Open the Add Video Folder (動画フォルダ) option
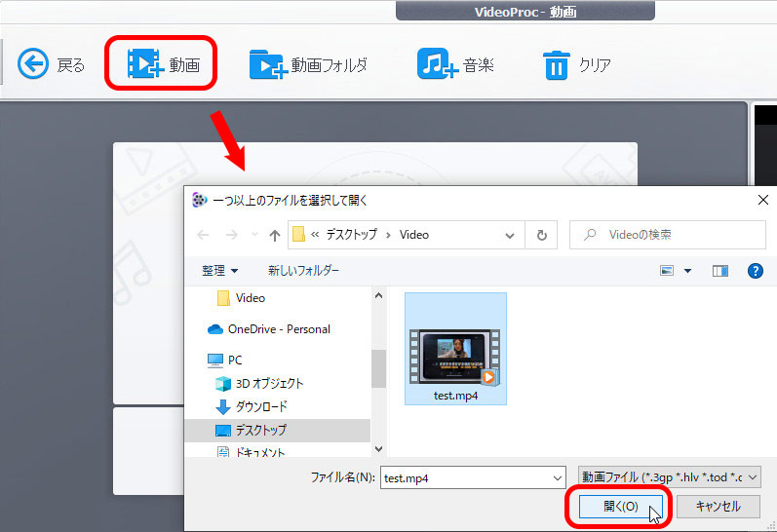This screenshot has width=777, height=532. (307, 65)
